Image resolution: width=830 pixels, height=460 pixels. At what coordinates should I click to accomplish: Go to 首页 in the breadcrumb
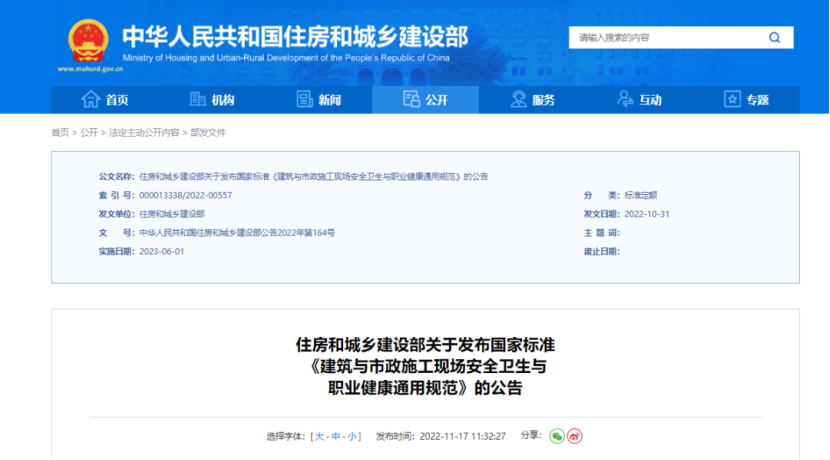click(x=60, y=132)
